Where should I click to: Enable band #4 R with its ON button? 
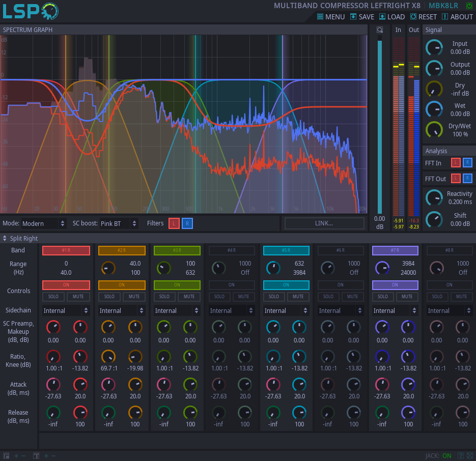[232, 285]
